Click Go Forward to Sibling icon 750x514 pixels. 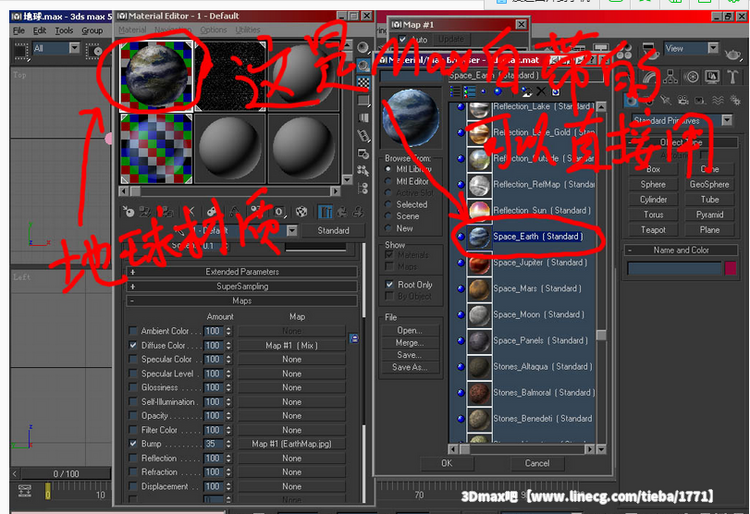click(x=357, y=212)
